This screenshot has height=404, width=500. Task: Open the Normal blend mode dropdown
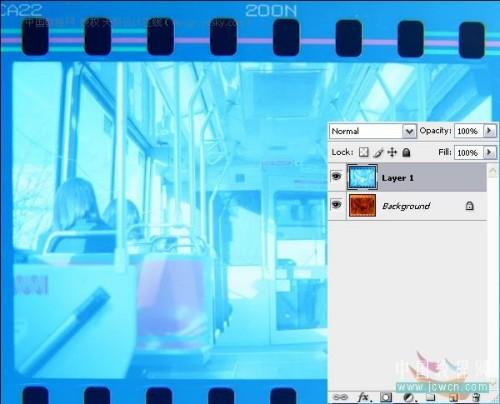(x=373, y=131)
